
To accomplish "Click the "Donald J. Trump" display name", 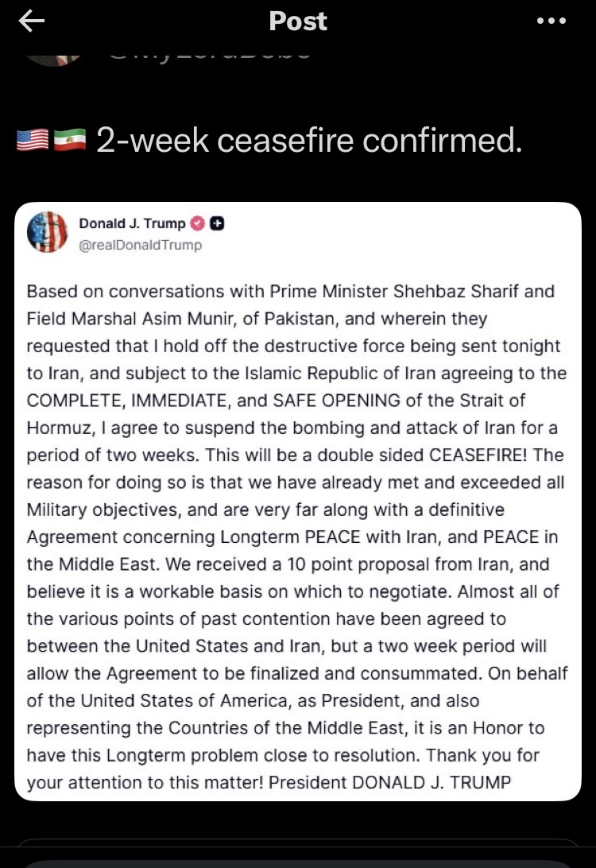I will [132, 223].
